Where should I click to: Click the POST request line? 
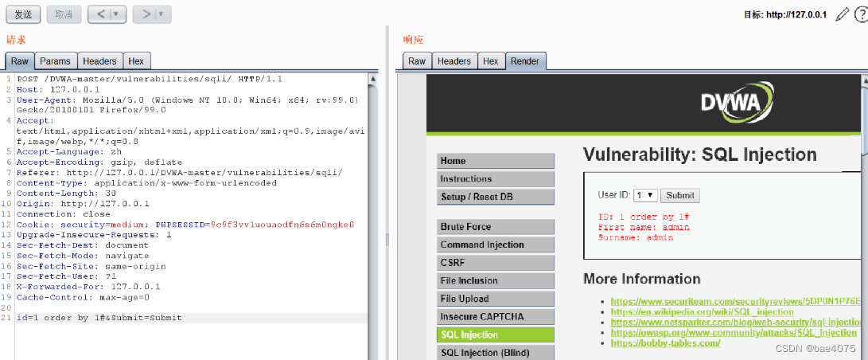(150, 79)
